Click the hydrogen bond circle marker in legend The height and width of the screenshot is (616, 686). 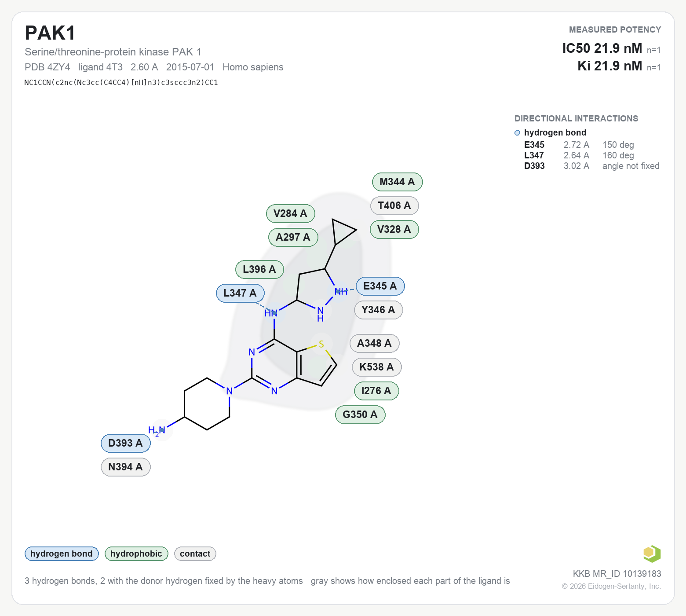pos(517,133)
